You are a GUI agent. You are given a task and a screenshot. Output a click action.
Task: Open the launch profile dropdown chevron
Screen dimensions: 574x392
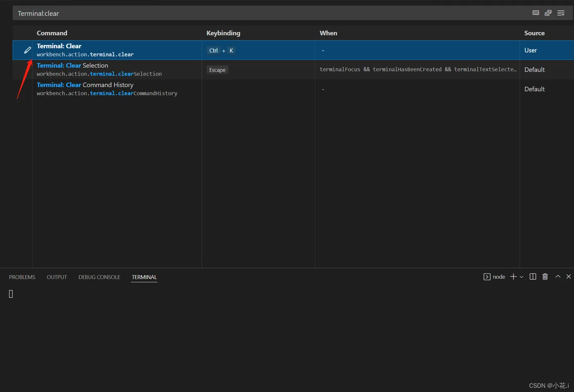(x=522, y=277)
